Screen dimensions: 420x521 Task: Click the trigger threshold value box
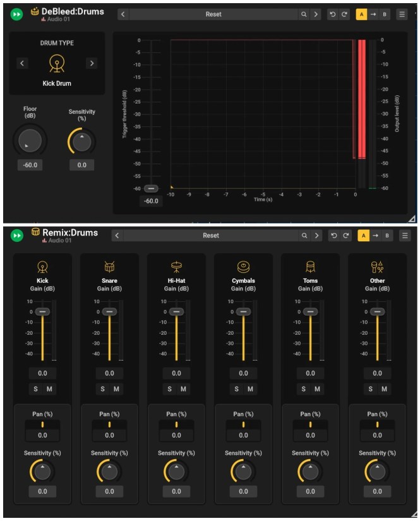click(x=151, y=201)
